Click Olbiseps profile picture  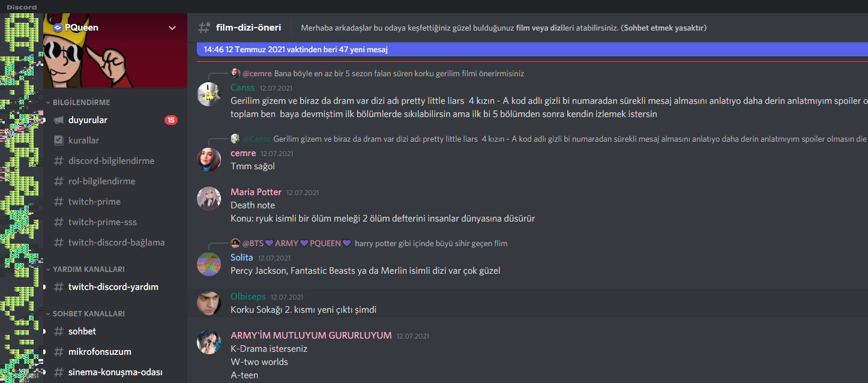[x=209, y=303]
